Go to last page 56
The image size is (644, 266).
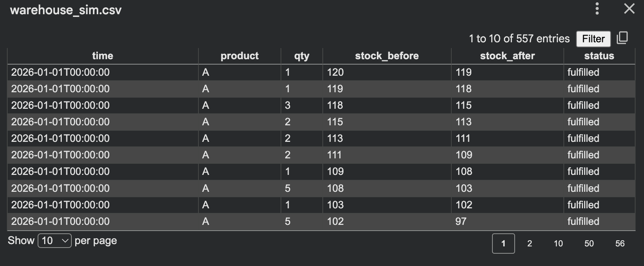pyautogui.click(x=620, y=243)
